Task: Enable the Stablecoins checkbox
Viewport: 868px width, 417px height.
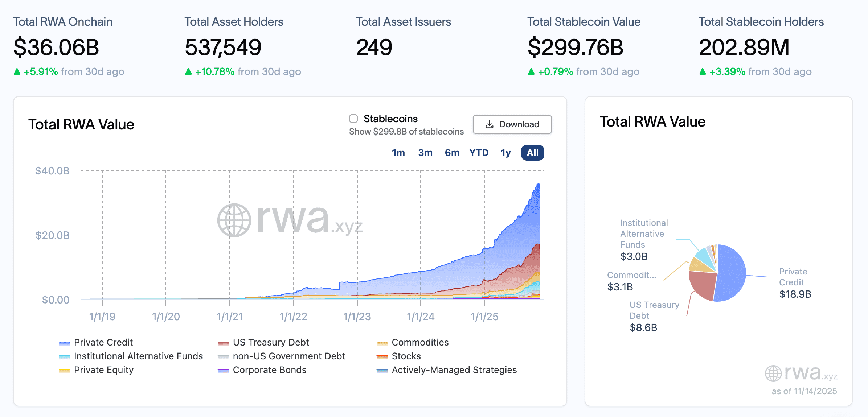Action: (353, 119)
